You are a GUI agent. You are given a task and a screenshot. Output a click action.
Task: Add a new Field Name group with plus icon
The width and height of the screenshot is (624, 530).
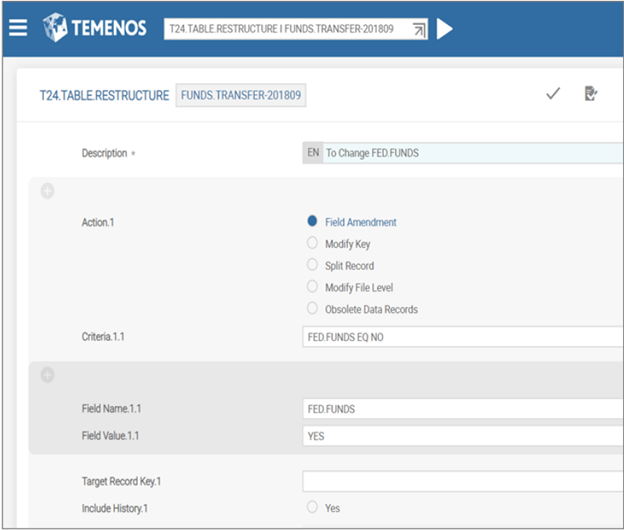tap(47, 375)
